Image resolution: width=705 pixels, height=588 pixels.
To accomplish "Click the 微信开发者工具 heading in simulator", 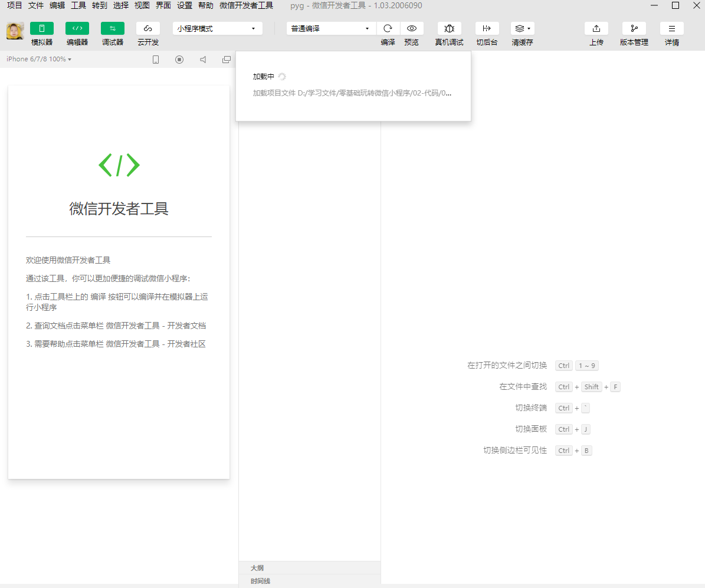I will click(x=119, y=209).
